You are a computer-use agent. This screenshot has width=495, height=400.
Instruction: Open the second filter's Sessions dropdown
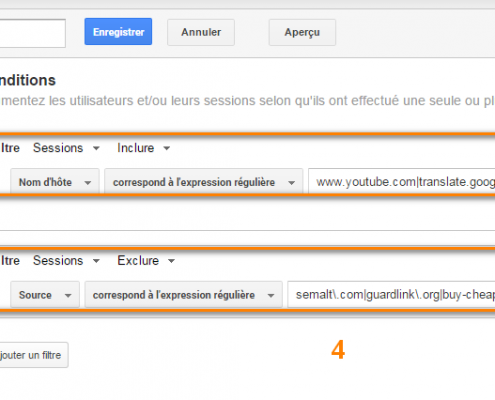click(x=66, y=261)
